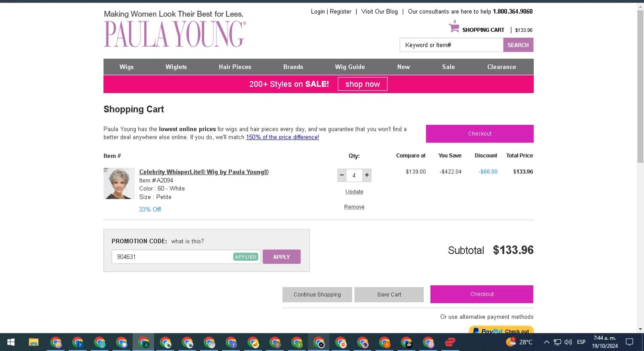Image resolution: width=644 pixels, height=351 pixels.
Task: Open the taskbar clock and date
Action: tap(605, 342)
